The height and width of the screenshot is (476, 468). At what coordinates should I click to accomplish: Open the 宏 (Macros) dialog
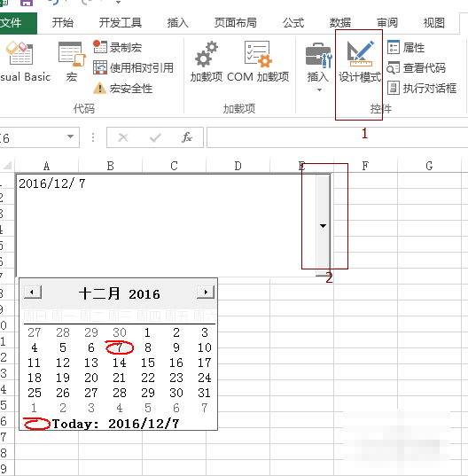tap(72, 62)
